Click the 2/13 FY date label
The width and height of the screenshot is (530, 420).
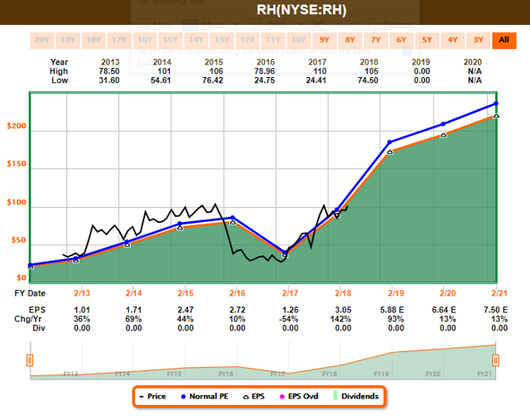pos(82,293)
